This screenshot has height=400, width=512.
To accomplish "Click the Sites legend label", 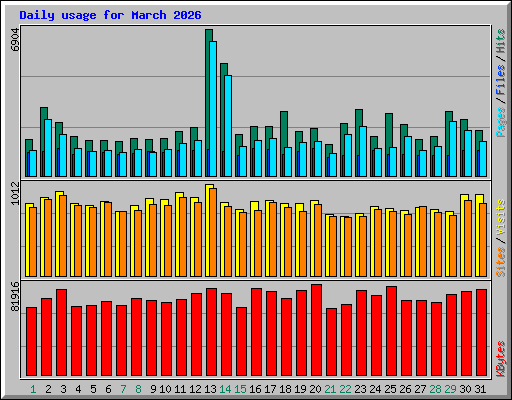I will coord(501,262).
